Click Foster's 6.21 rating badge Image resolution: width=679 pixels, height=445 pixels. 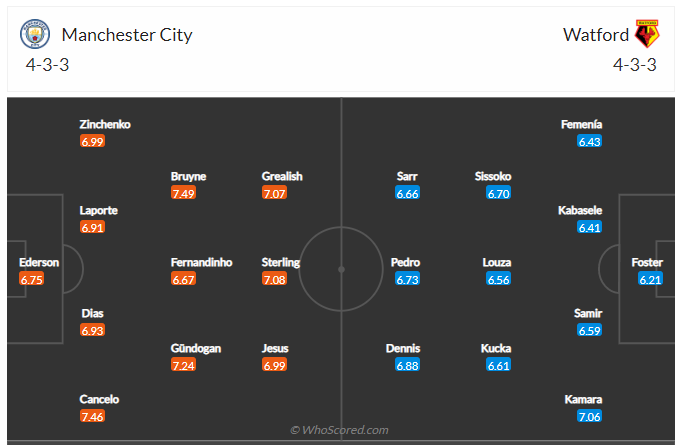coord(650,280)
